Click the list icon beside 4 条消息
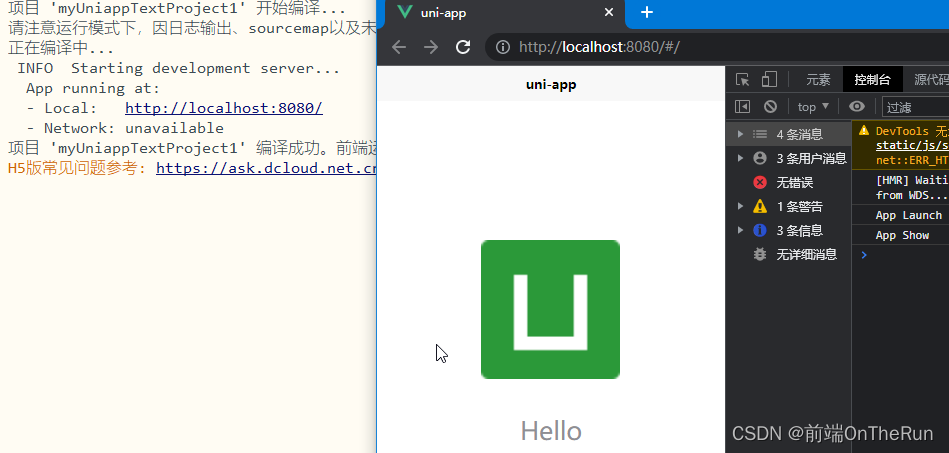The width and height of the screenshot is (949, 453). click(x=760, y=134)
